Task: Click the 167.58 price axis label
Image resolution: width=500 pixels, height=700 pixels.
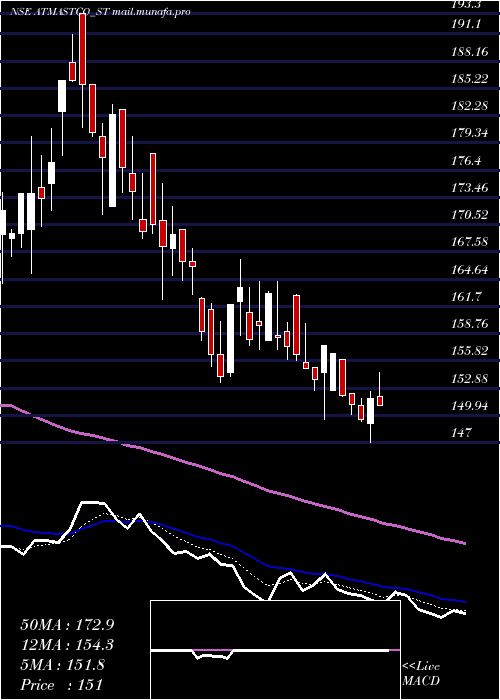Action: click(470, 242)
